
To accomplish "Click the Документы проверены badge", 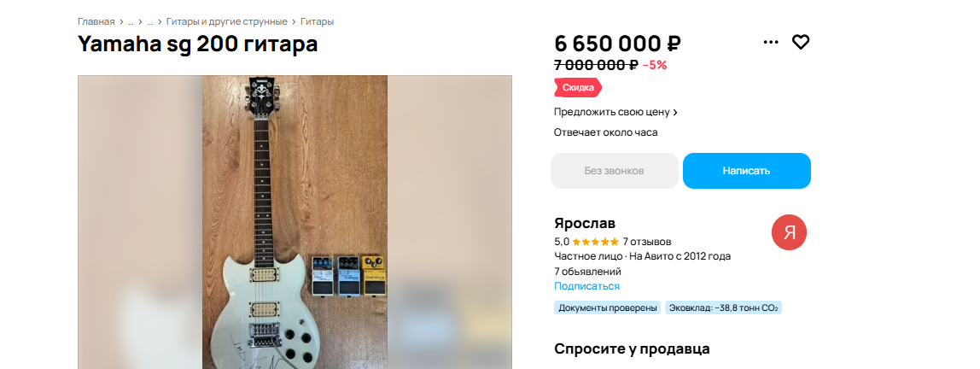I will (x=608, y=307).
